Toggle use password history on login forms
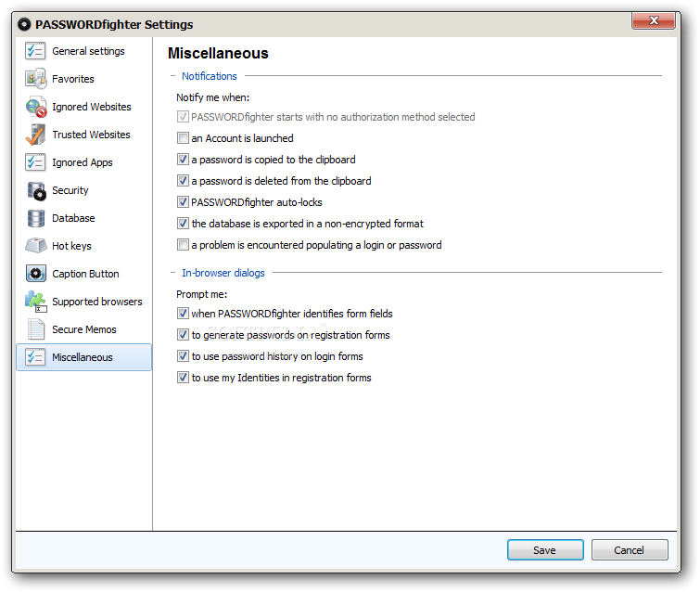 183,356
